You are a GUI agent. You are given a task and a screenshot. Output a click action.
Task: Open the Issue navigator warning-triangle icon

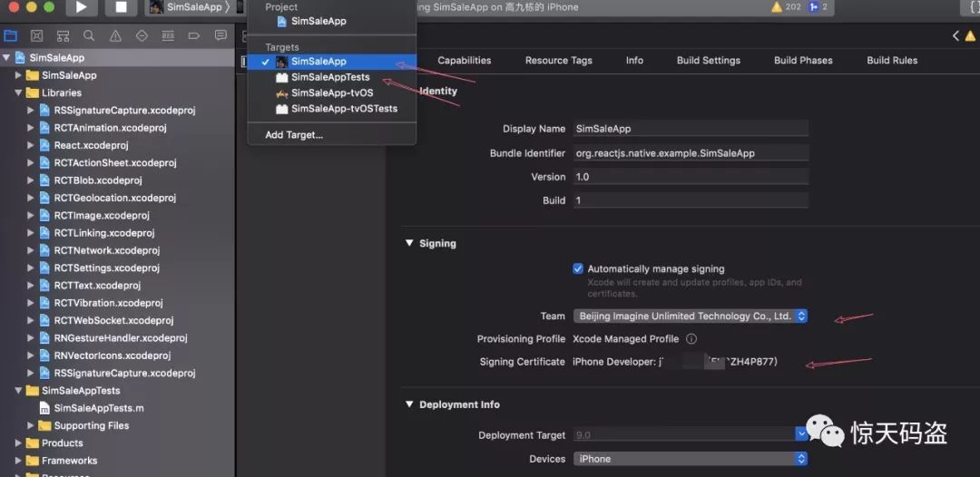tap(115, 35)
